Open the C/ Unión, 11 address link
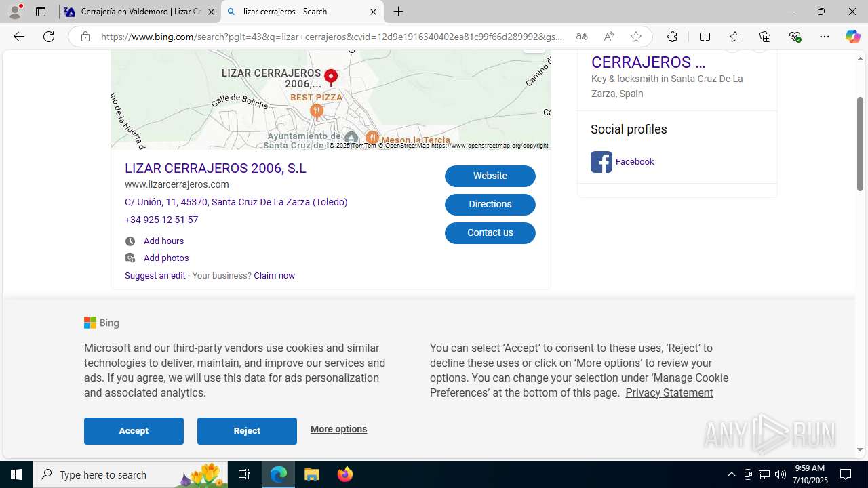This screenshot has height=488, width=868. (236, 202)
